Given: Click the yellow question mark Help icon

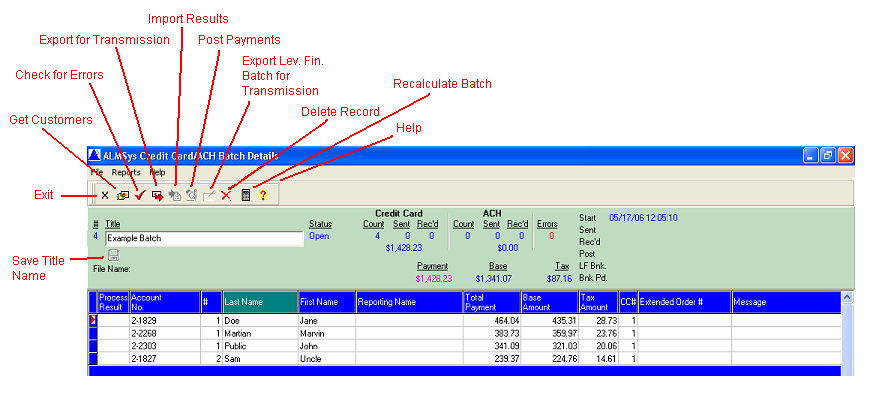Looking at the screenshot, I should point(263,195).
